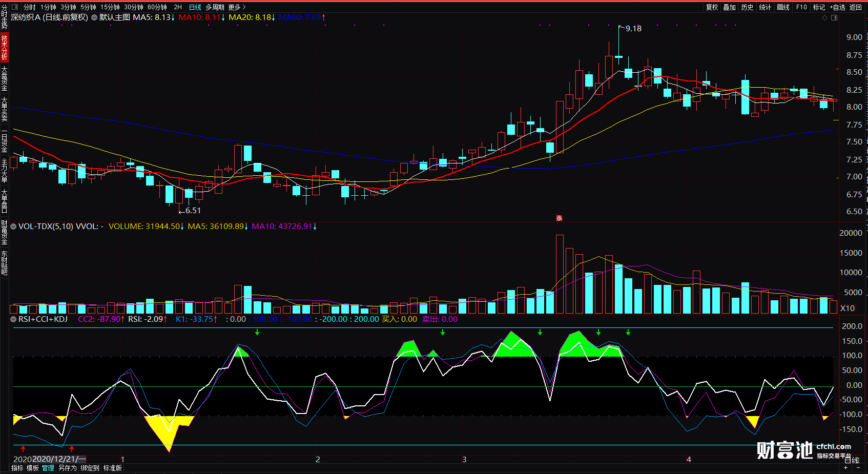
Task: Click the VOLUME: 31944.50 readout
Action: pos(146,226)
